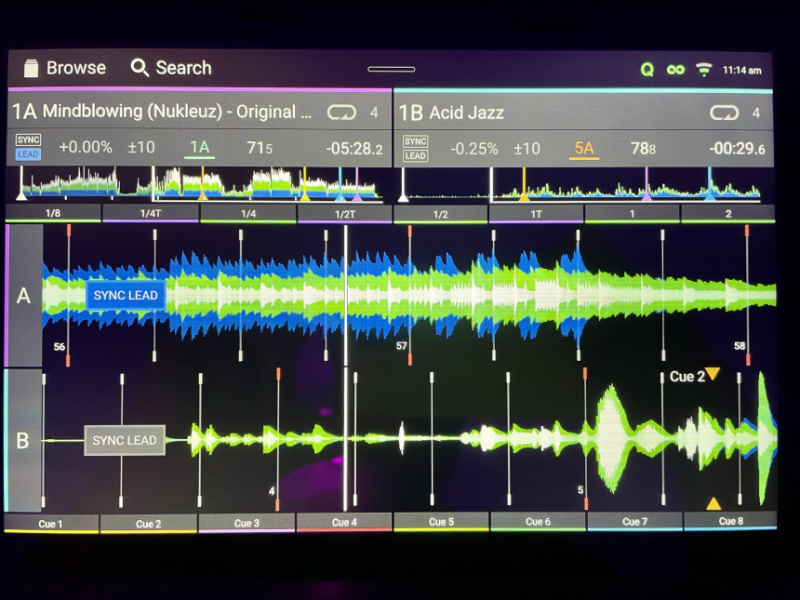Tap the +0.00% pitch value
Viewport: 800px width, 600px height.
[85, 147]
